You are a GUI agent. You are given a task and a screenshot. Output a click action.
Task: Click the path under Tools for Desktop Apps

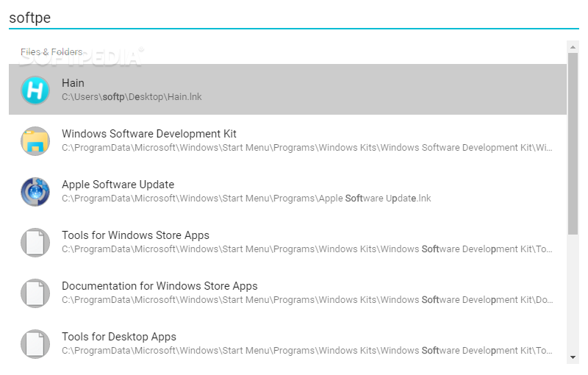click(x=306, y=350)
